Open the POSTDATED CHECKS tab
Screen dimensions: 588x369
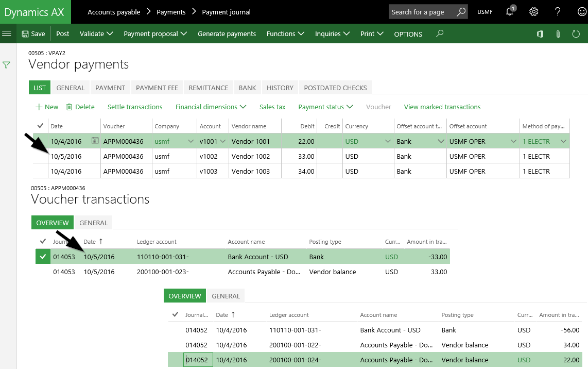point(335,88)
